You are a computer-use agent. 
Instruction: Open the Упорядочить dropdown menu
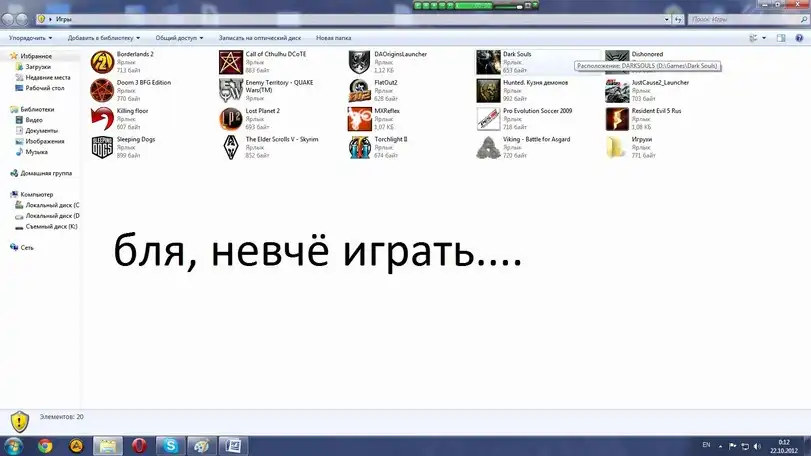30,37
